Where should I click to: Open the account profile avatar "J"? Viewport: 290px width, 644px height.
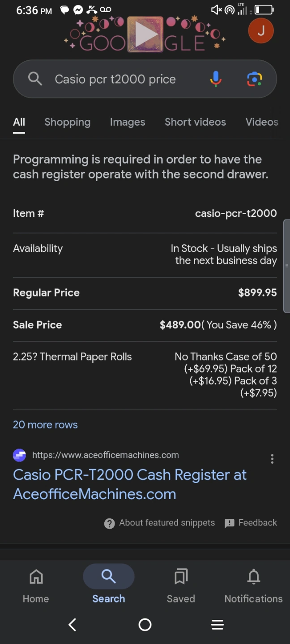(260, 31)
